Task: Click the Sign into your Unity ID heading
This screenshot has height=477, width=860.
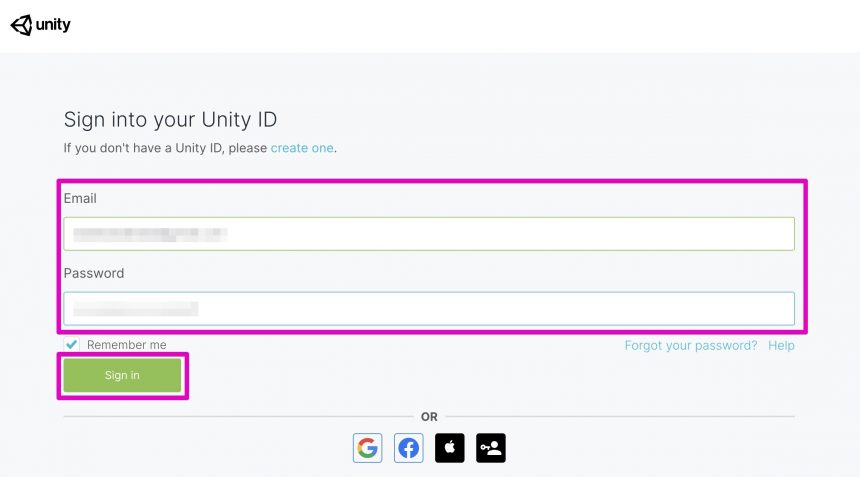Action: 170,120
